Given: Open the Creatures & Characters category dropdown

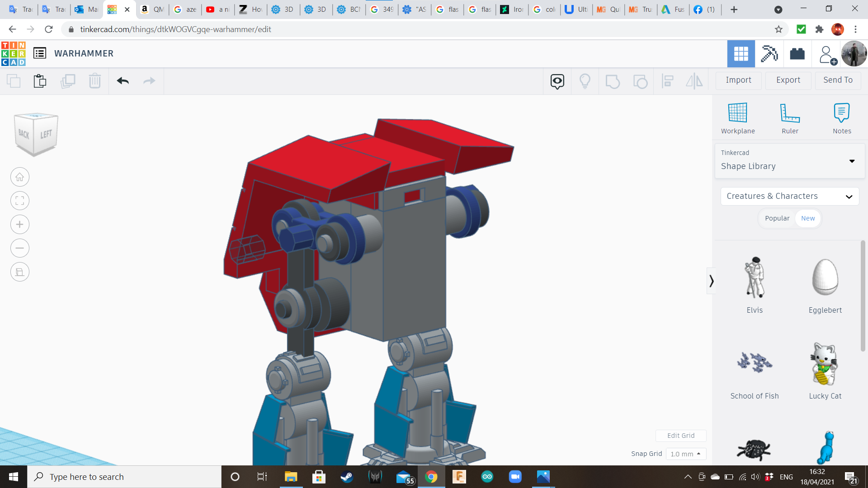Looking at the screenshot, I should (789, 196).
